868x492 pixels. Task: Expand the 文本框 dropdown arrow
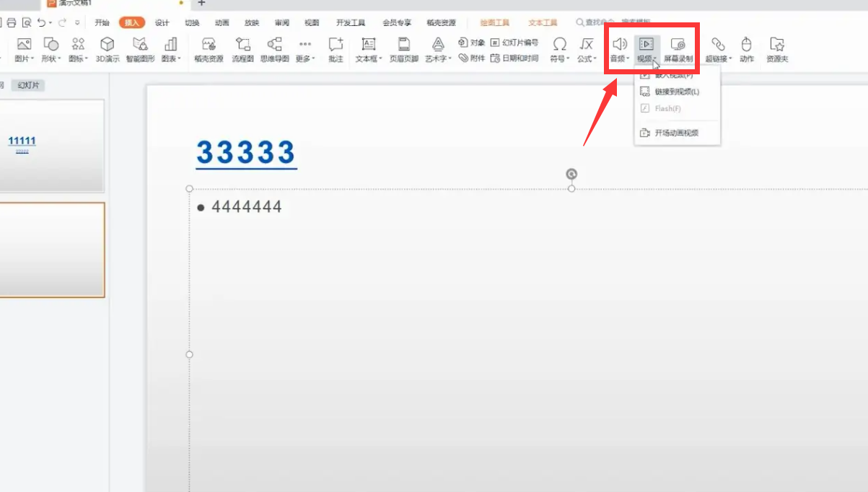coord(380,59)
